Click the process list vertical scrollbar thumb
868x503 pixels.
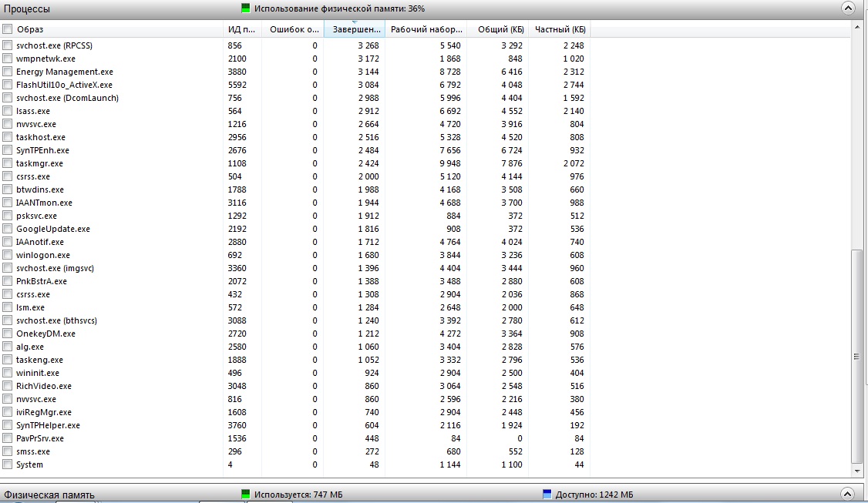tap(857, 357)
